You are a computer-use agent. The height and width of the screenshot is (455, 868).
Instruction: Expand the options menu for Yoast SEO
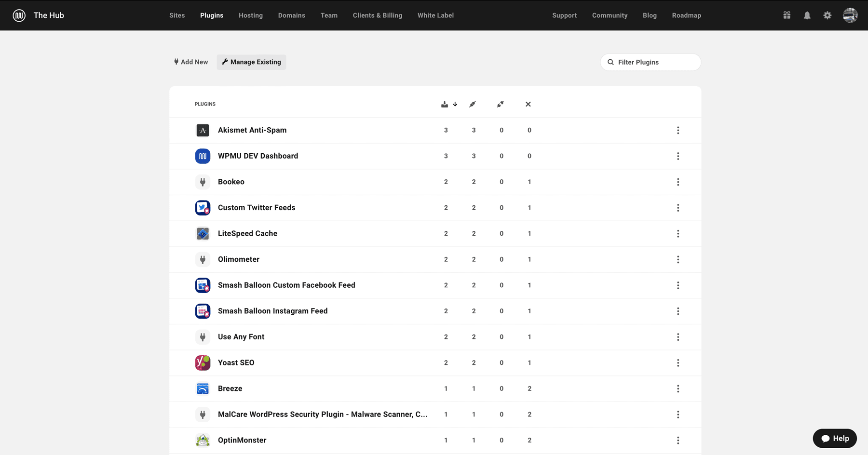pyautogui.click(x=678, y=362)
